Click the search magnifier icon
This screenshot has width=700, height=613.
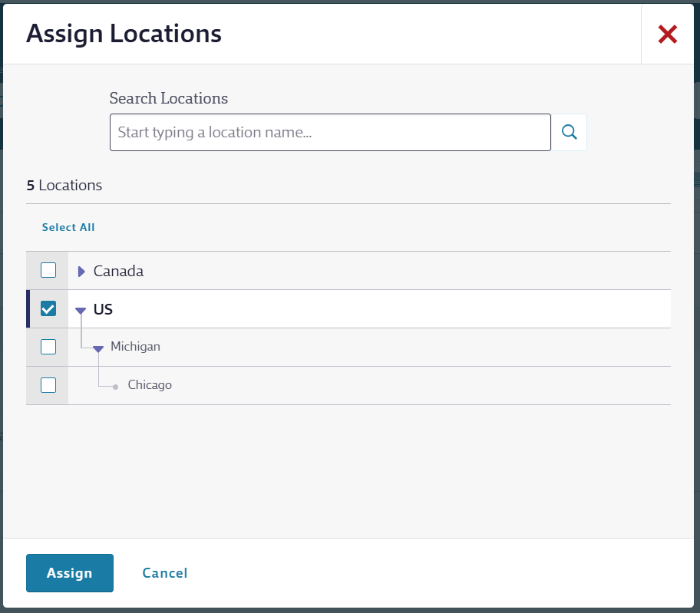(569, 132)
